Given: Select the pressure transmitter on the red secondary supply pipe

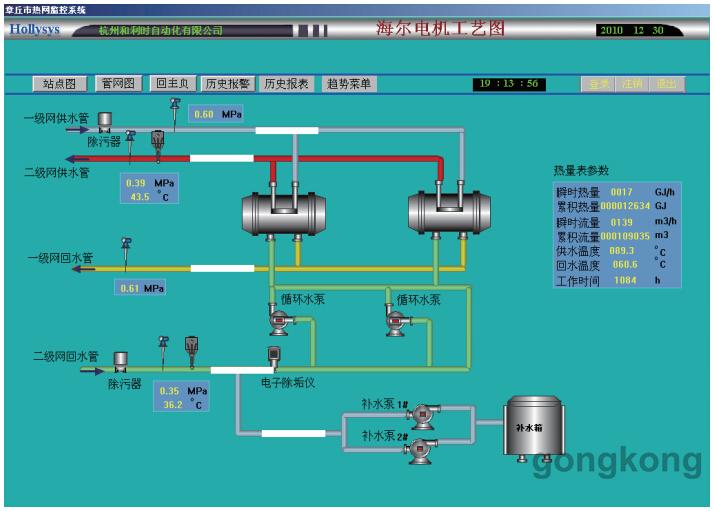Looking at the screenshot, I should point(130,145).
